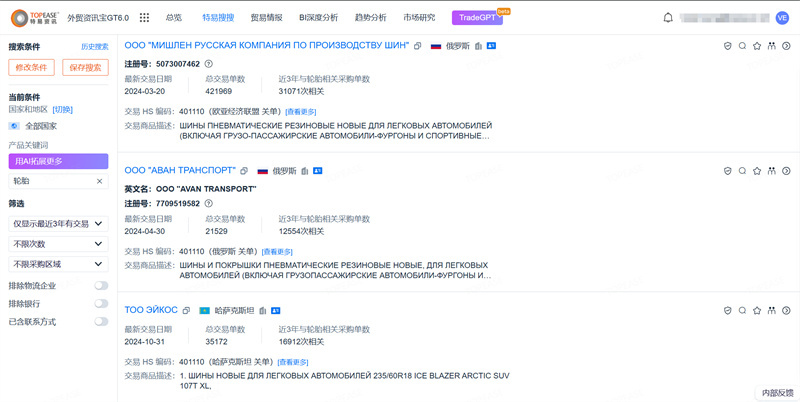Image resolution: width=800 pixels, height=402 pixels.
Task: Click 查看更多 under ТОО ЭЙКОС HS code
Action: click(x=293, y=362)
